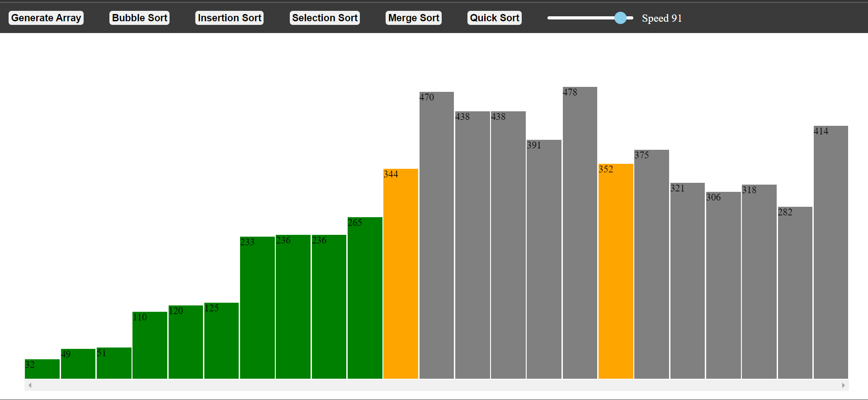Run Insertion Sort on the array
Image resolution: width=868 pixels, height=400 pixels.
(229, 18)
